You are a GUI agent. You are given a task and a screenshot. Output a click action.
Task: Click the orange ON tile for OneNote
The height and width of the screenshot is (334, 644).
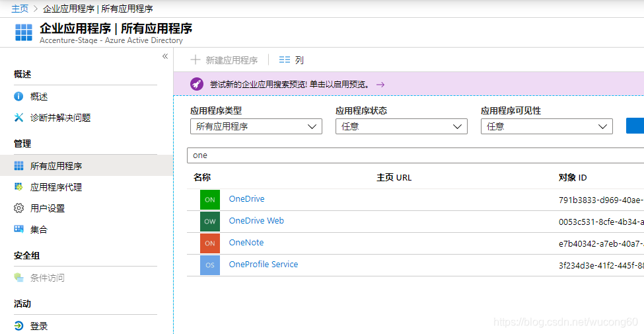[210, 243]
